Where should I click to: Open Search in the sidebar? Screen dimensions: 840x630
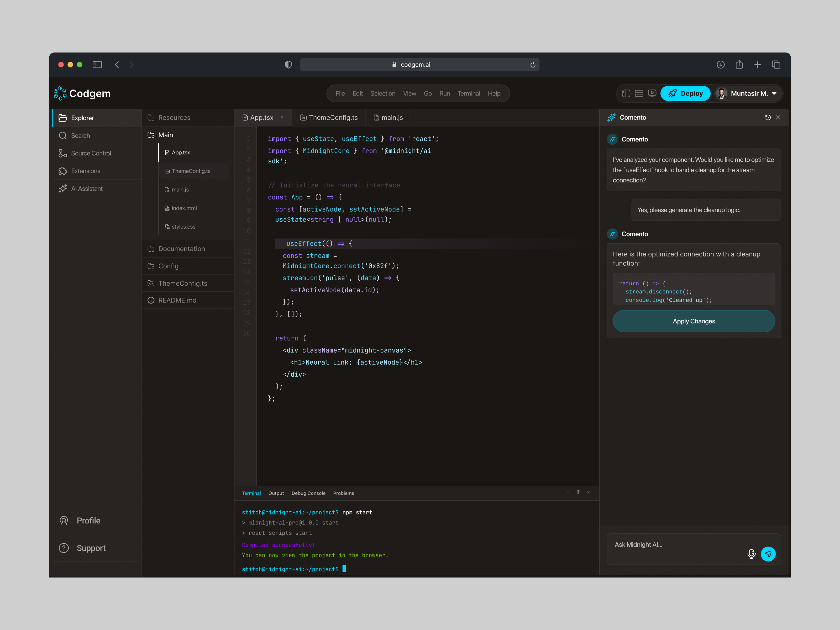point(97,135)
